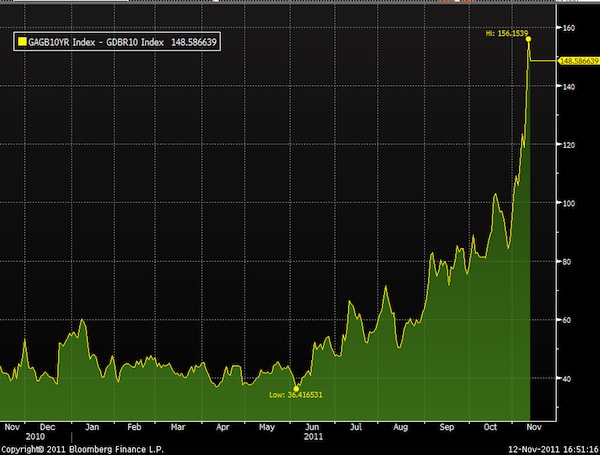The width and height of the screenshot is (600, 455).
Task: Click the 2011 year label
Action: point(313,436)
